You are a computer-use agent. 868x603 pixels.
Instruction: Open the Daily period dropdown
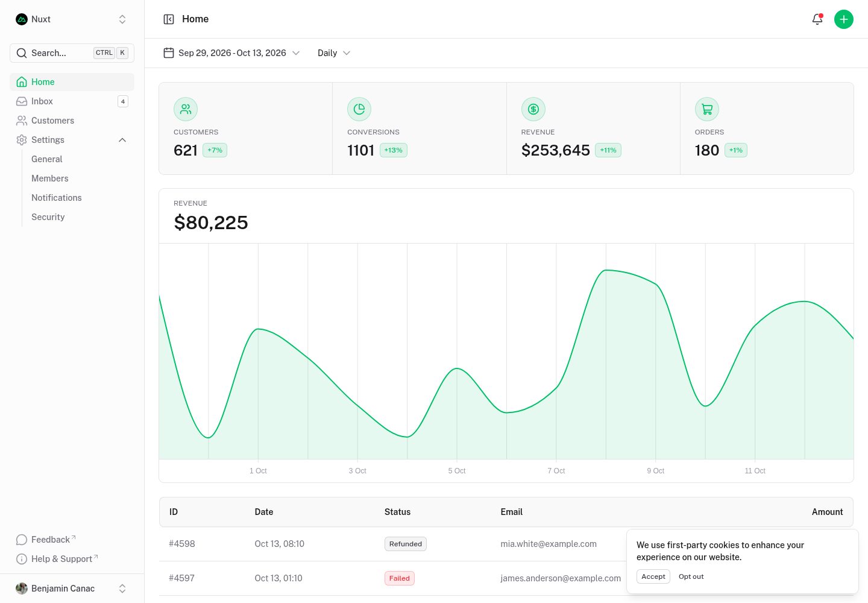point(334,53)
